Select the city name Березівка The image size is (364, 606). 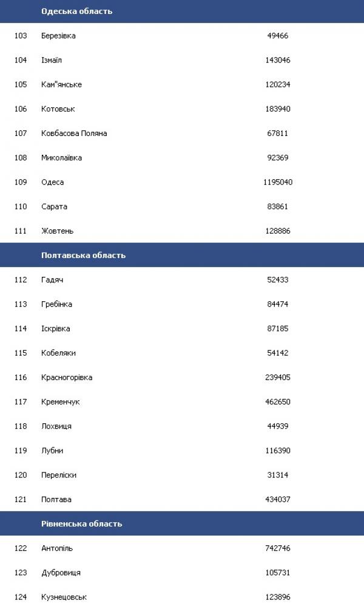(x=58, y=36)
